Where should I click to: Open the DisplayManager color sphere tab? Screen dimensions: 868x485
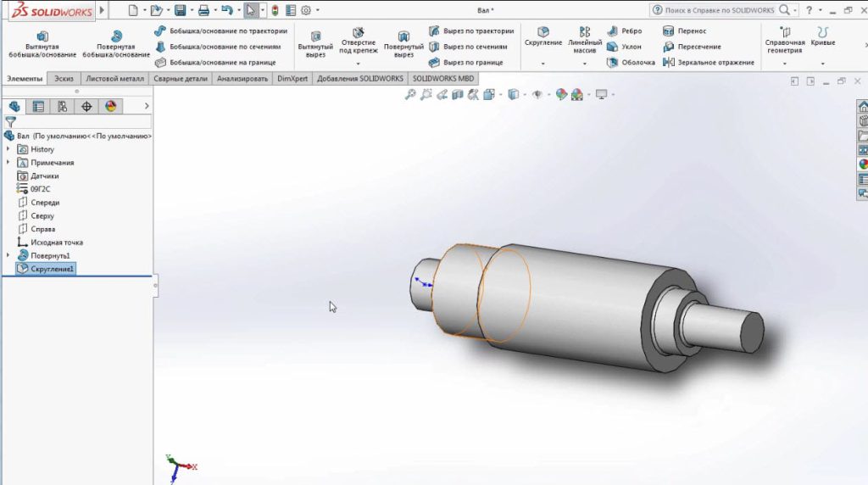(x=111, y=106)
